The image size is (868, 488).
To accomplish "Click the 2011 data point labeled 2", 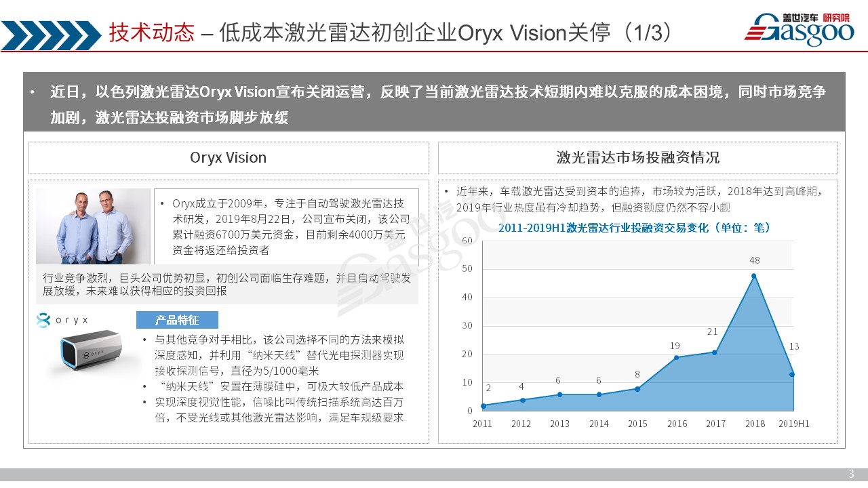I will [483, 406].
